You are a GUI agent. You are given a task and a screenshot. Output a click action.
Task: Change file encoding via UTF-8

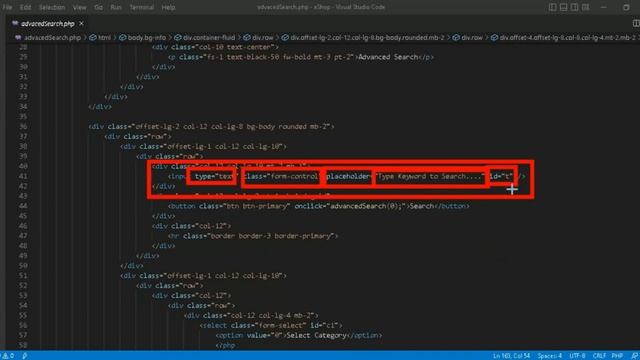click(577, 356)
